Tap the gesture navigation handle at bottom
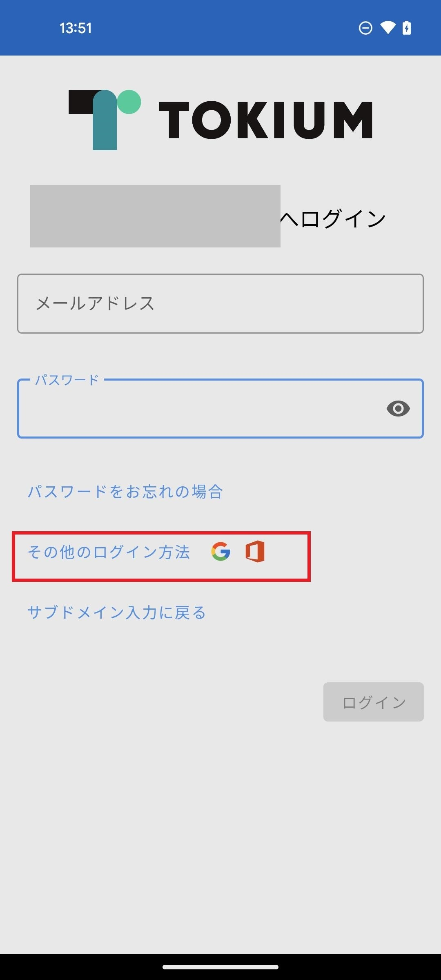This screenshot has height=980, width=441. pyautogui.click(x=220, y=967)
